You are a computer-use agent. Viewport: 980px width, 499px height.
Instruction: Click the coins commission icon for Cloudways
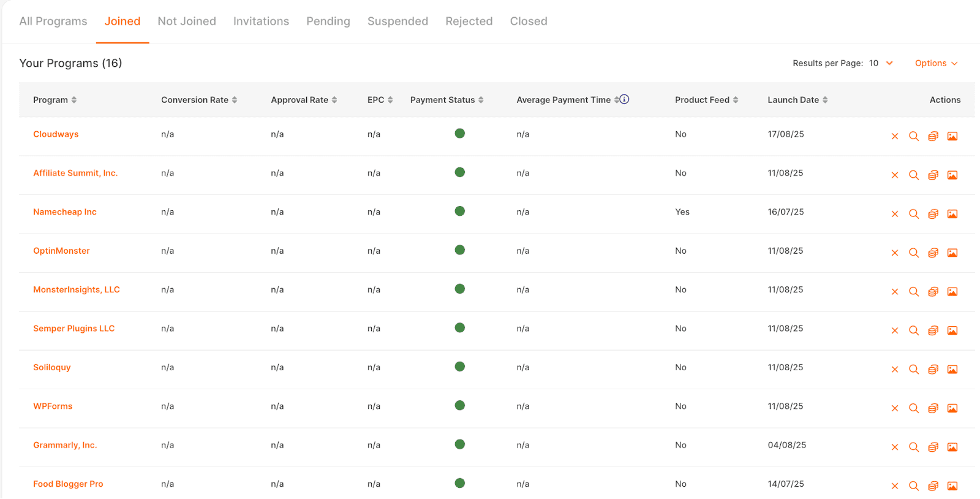click(x=933, y=136)
